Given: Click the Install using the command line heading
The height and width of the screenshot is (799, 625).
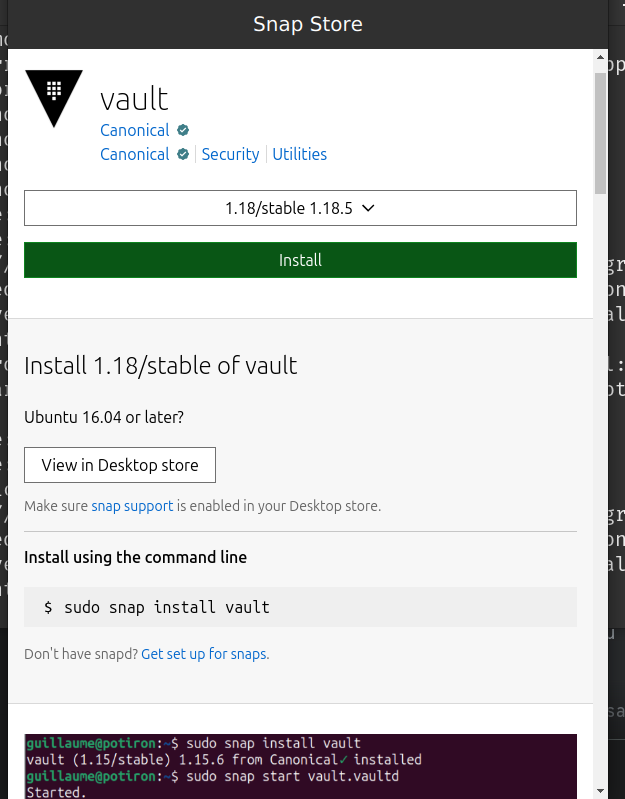Looking at the screenshot, I should [x=135, y=557].
